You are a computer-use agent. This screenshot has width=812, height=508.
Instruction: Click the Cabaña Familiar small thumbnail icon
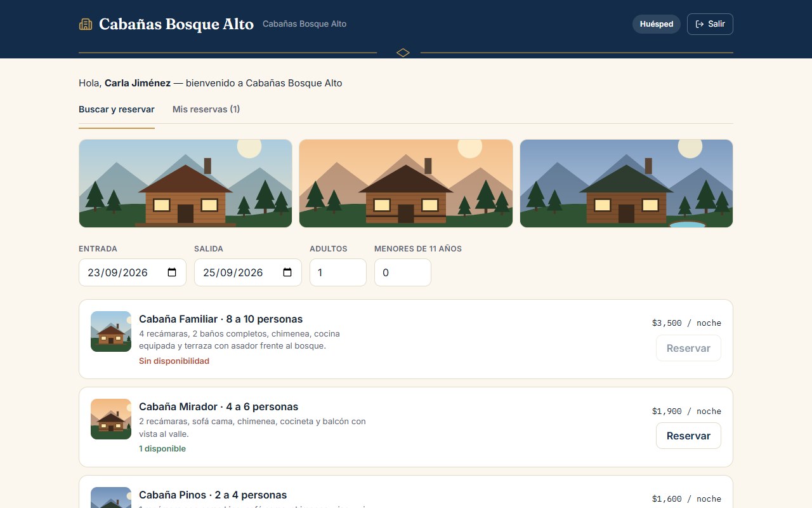click(x=111, y=331)
